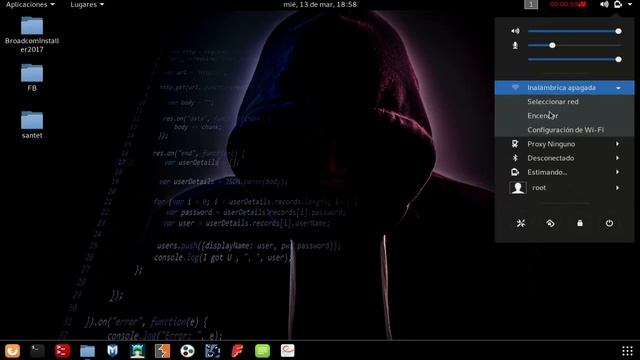Open the green notes app in dock
The width and height of the screenshot is (640, 360).
click(262, 351)
